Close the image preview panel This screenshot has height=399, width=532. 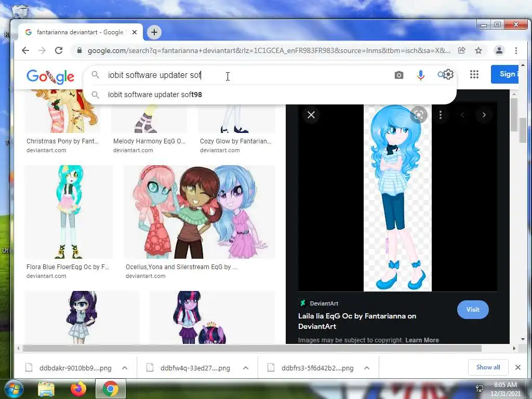coord(311,115)
